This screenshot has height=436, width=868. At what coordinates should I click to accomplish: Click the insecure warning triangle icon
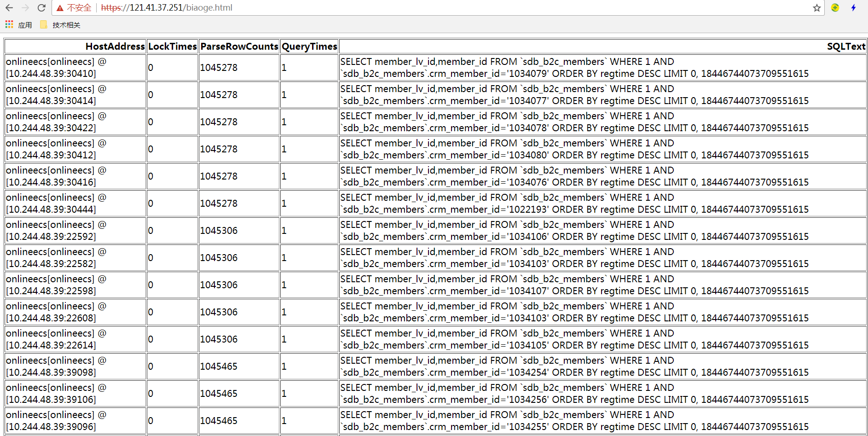[x=60, y=8]
